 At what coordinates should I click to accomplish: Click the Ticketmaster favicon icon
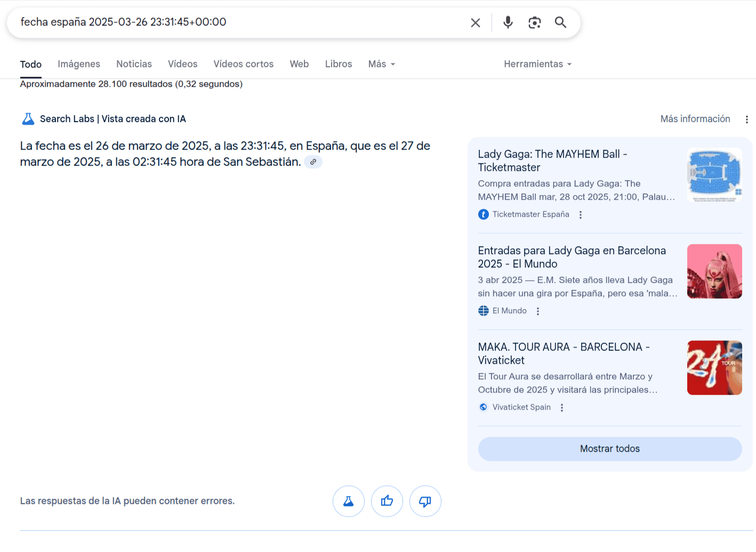(484, 215)
